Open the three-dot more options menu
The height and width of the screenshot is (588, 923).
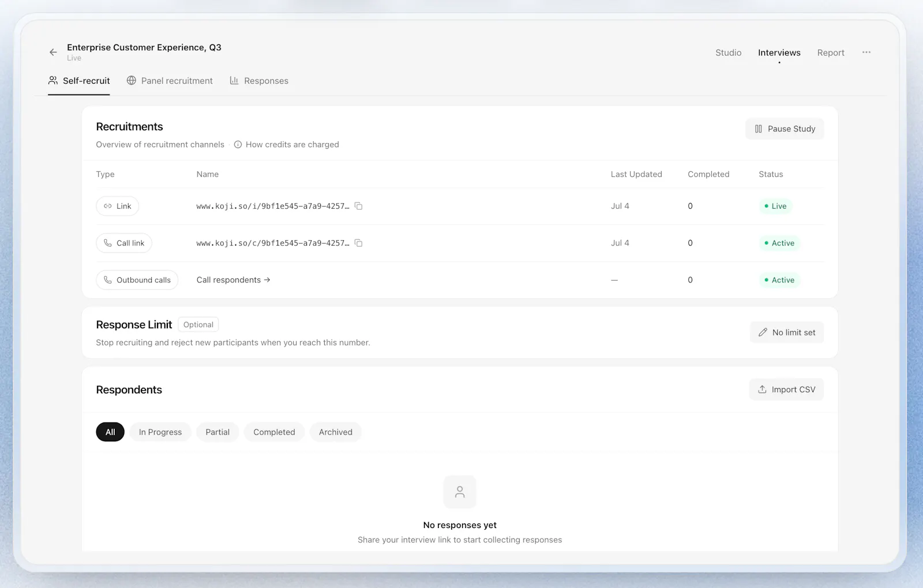(866, 52)
